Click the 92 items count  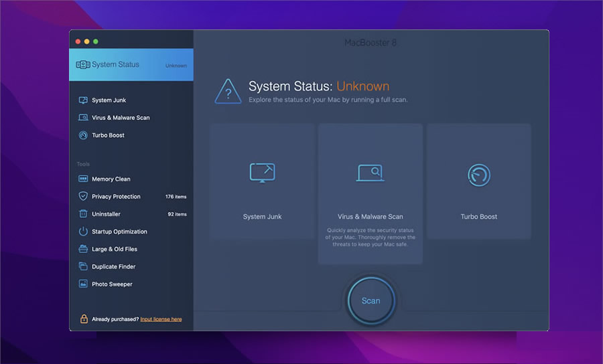(177, 214)
